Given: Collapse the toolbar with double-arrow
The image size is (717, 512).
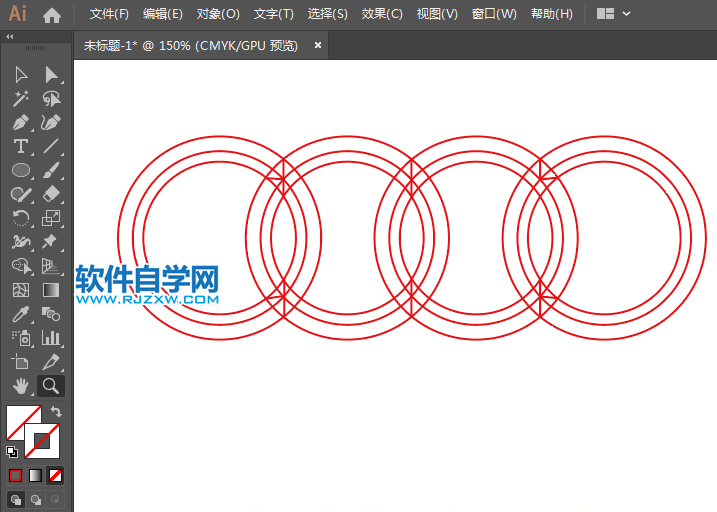Looking at the screenshot, I should [10, 36].
